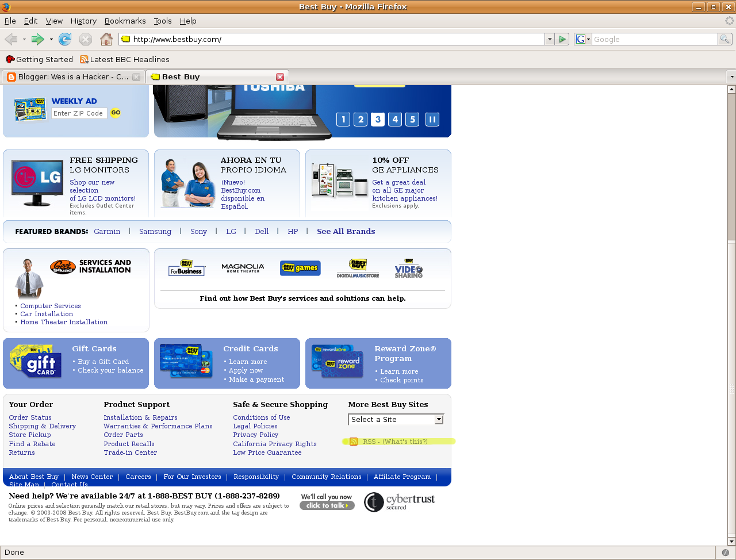Open the Latest BBC Headlines feed bookmark

125,59
